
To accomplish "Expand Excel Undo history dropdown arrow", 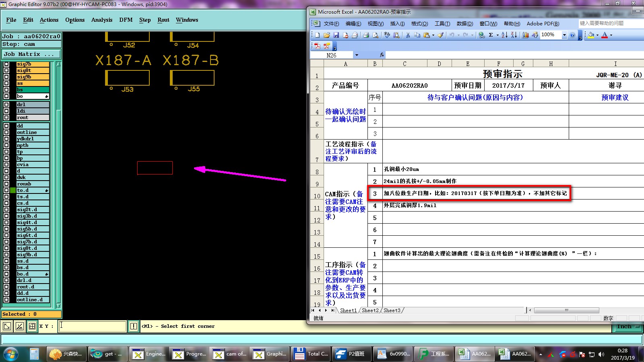I will [x=458, y=35].
